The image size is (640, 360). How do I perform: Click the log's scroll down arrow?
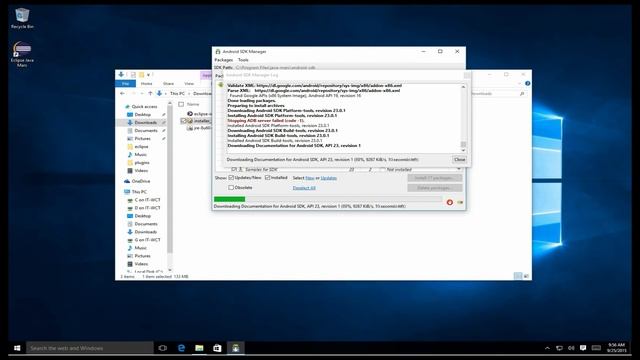pos(463,150)
